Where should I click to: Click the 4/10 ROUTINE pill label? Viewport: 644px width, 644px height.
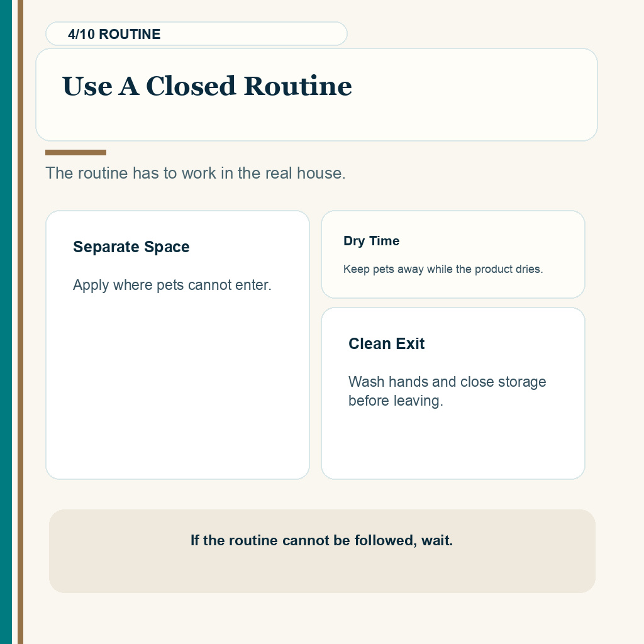(x=196, y=34)
